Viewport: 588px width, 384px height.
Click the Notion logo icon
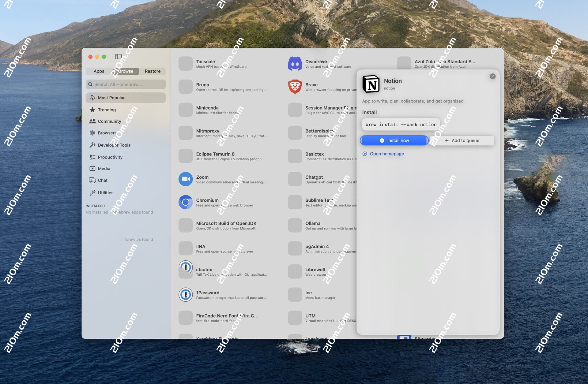tap(371, 84)
